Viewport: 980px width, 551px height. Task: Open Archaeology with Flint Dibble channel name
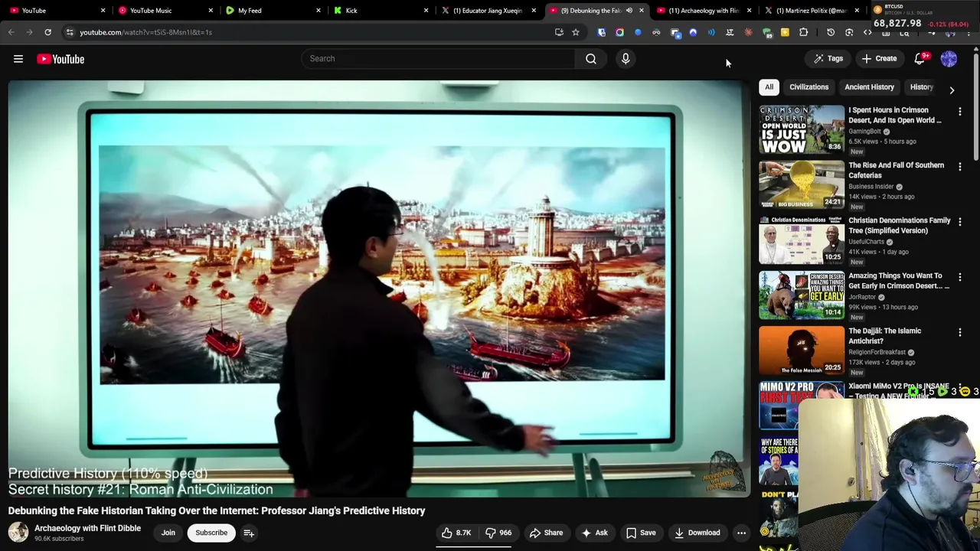click(87, 528)
